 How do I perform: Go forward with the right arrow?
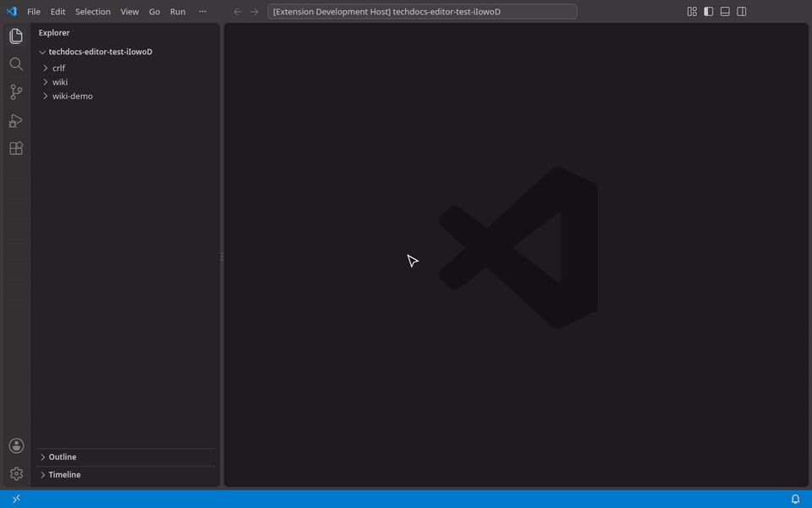tap(254, 11)
